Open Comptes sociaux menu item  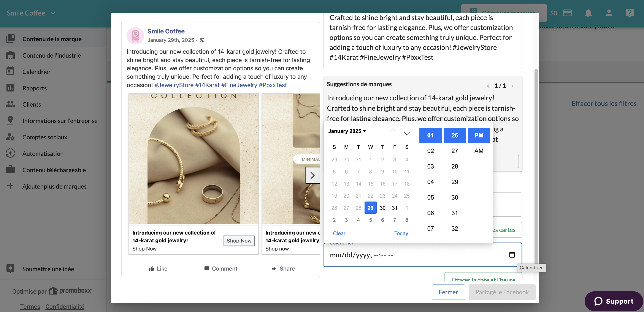coord(53,137)
